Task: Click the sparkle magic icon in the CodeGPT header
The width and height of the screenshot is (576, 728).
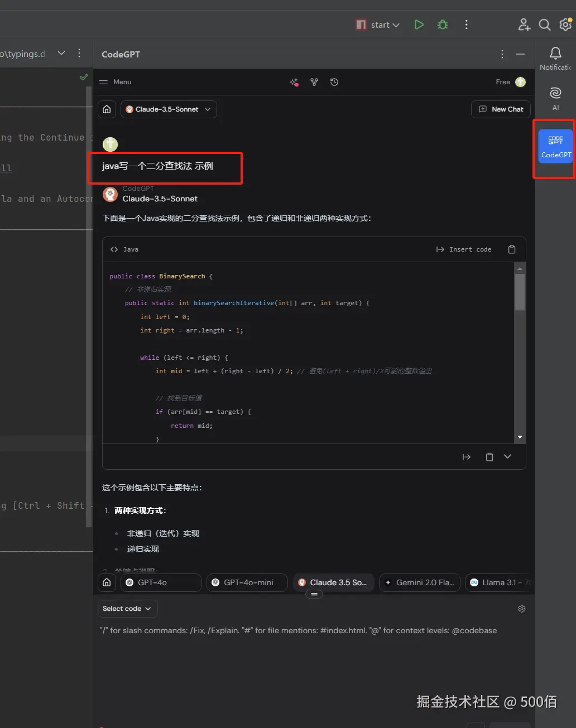Action: (x=294, y=82)
